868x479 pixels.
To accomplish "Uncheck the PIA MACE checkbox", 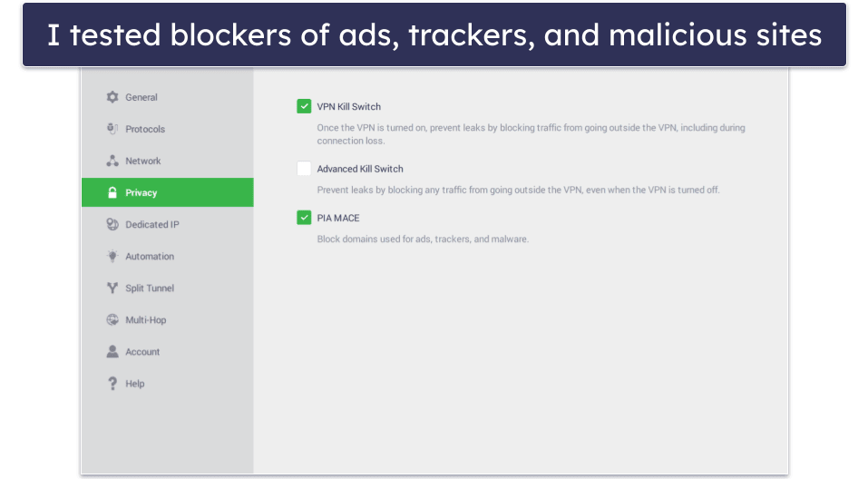I will coord(304,218).
